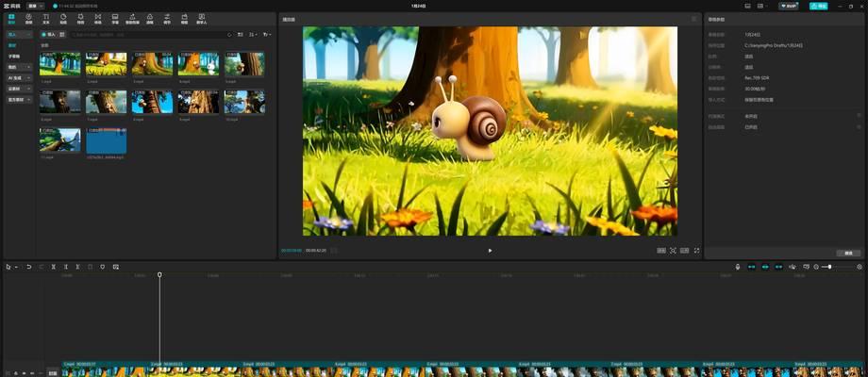Enter fullscreen preview mode

tap(697, 251)
